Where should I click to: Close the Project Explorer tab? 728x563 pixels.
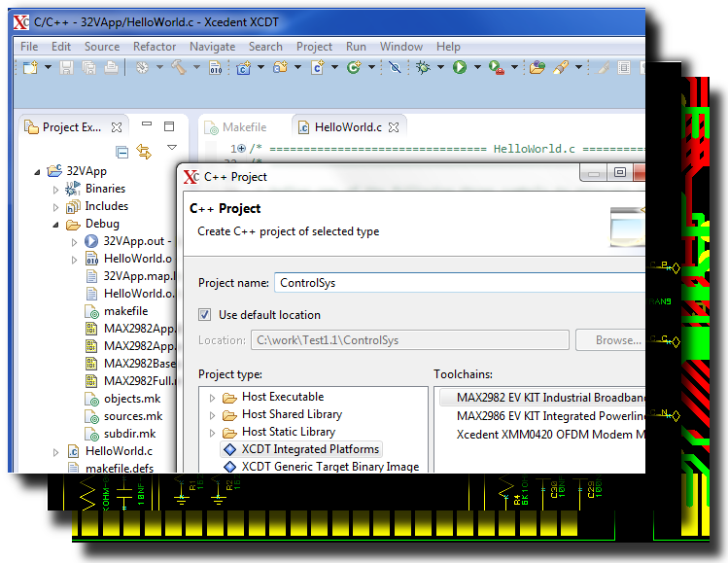click(x=117, y=127)
